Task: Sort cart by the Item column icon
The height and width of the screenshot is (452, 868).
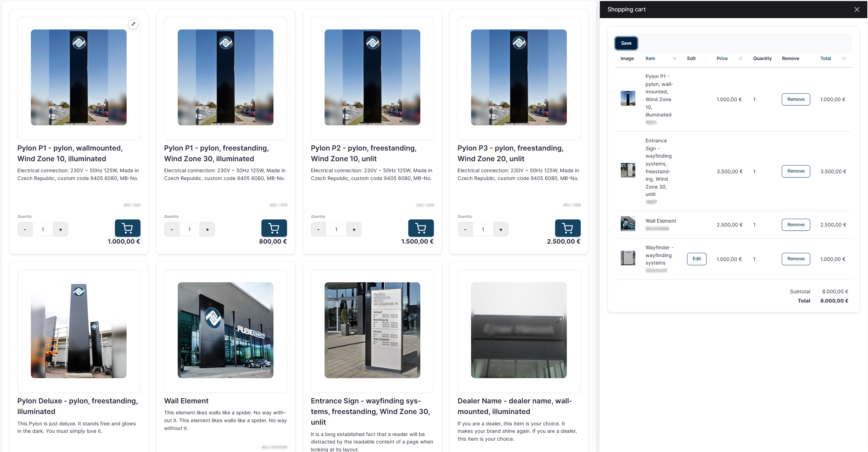Action: coord(675,59)
